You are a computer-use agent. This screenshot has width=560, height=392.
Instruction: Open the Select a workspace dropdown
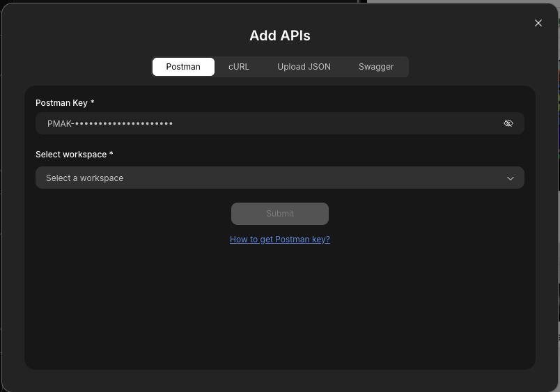(x=279, y=178)
